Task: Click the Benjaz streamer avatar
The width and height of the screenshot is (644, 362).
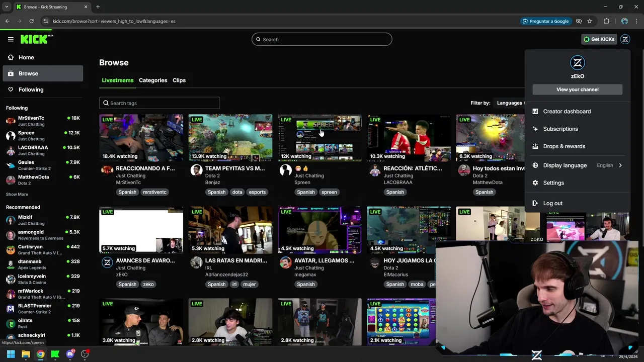Action: click(x=196, y=170)
